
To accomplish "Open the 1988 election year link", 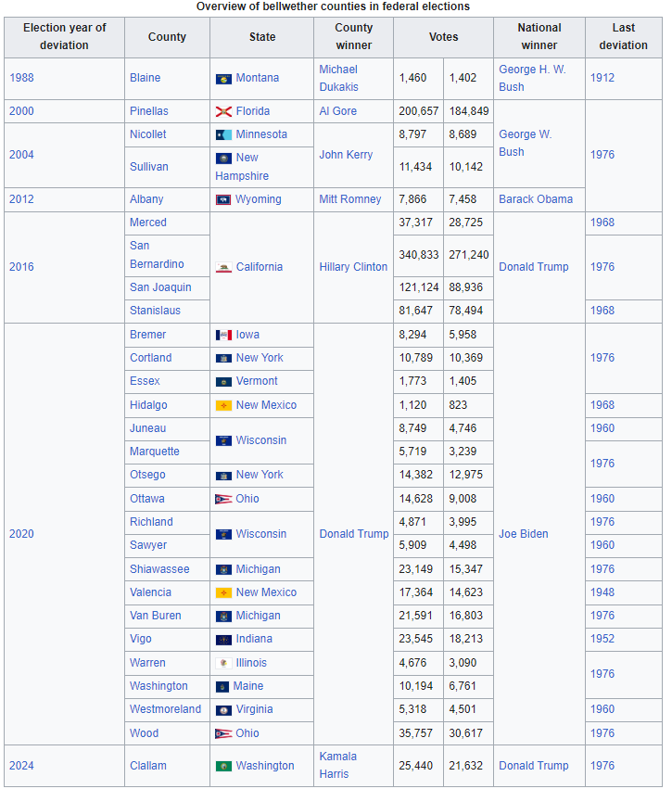I will pyautogui.click(x=21, y=78).
